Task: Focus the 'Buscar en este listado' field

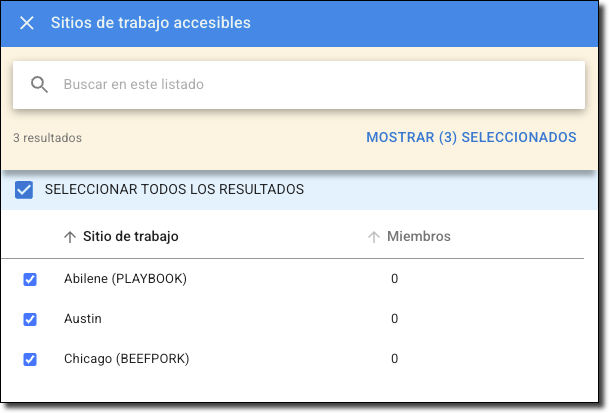Action: (300, 85)
